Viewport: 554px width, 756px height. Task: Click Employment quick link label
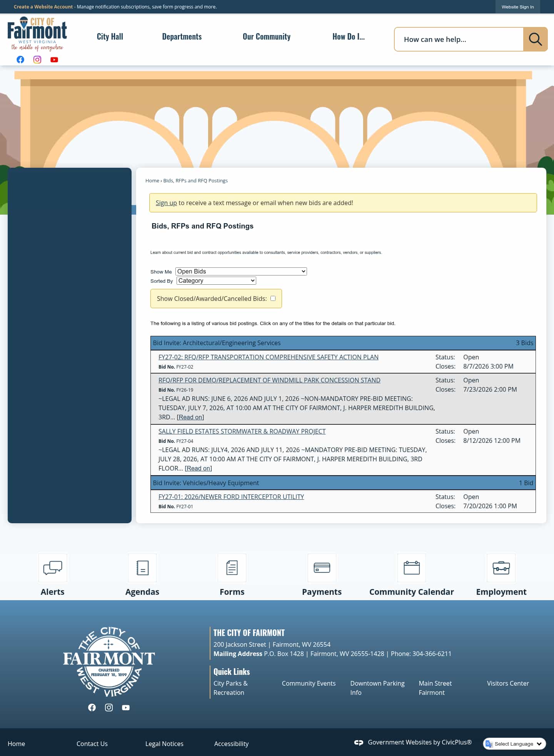(x=501, y=592)
